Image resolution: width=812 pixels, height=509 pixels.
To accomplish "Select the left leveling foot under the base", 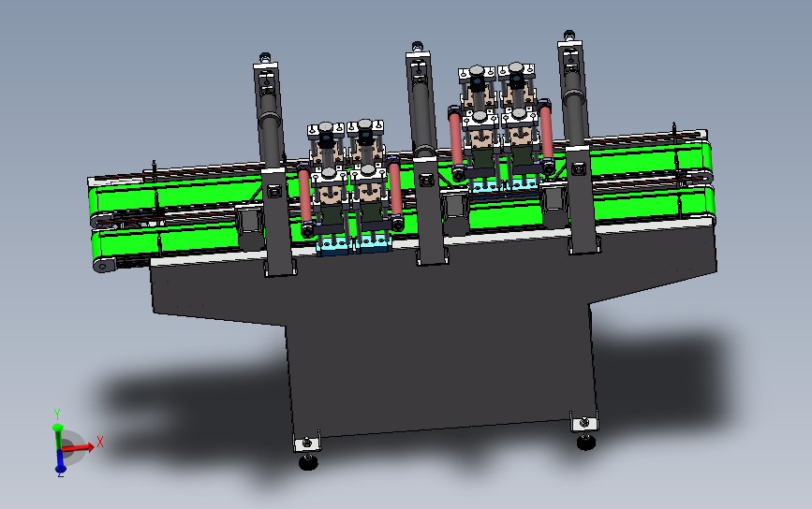I will [309, 462].
